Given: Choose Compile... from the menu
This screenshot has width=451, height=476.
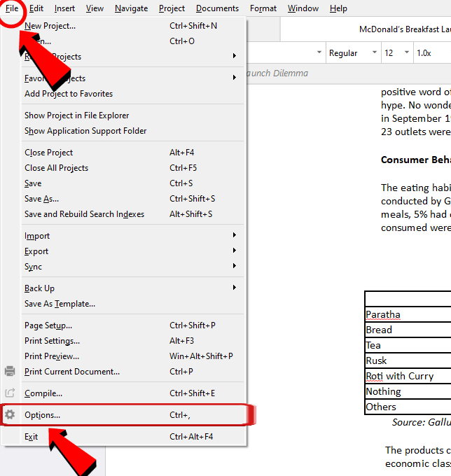Looking at the screenshot, I should [x=133, y=393].
